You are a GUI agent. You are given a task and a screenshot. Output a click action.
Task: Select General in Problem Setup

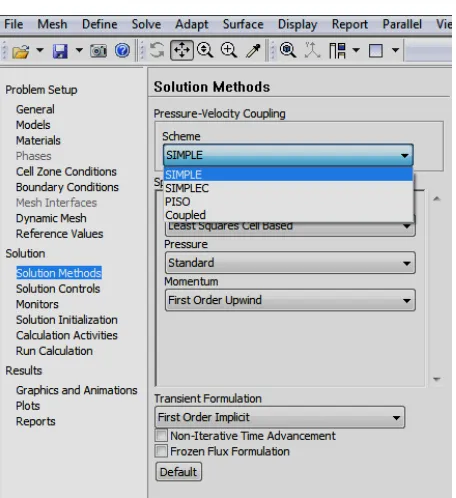click(x=35, y=109)
